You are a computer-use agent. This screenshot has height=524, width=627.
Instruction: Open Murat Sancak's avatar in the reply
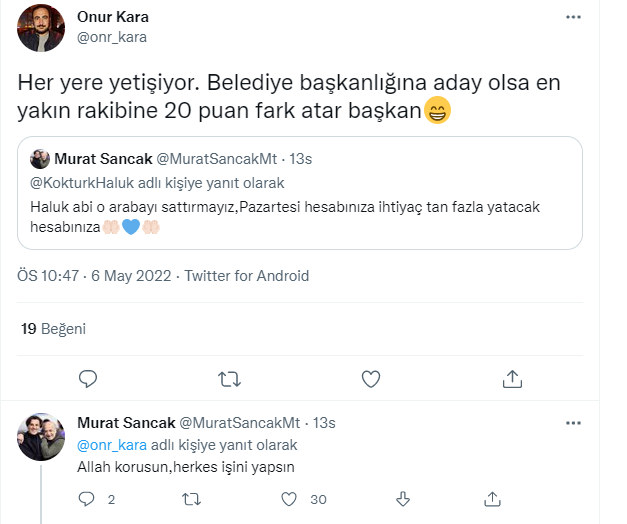pos(41,437)
